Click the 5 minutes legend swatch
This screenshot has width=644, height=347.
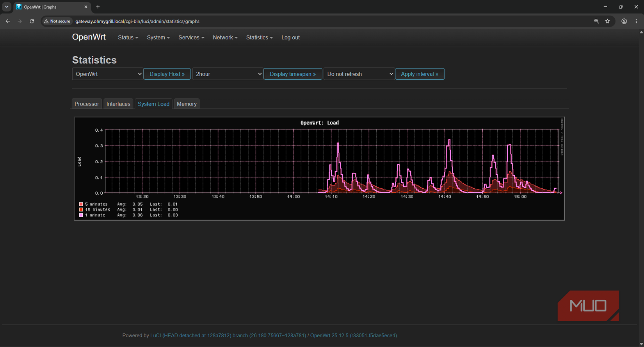coord(81,204)
